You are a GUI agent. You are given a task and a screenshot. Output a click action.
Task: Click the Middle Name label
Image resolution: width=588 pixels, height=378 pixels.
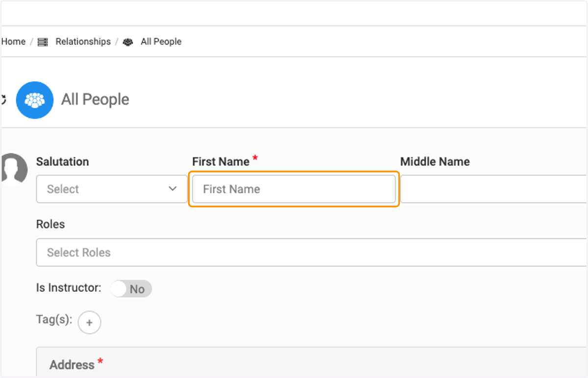(435, 162)
